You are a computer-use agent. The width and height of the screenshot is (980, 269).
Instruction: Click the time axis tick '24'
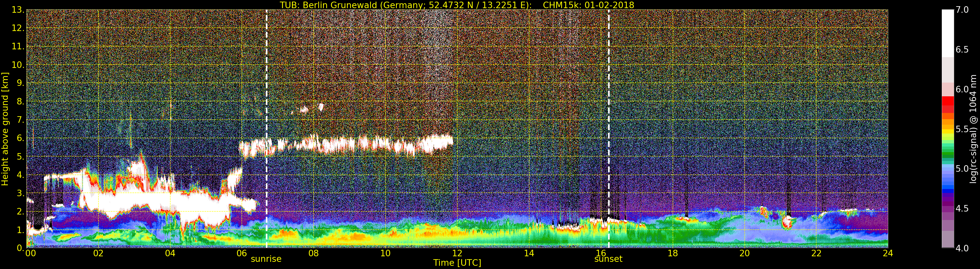[x=888, y=253]
